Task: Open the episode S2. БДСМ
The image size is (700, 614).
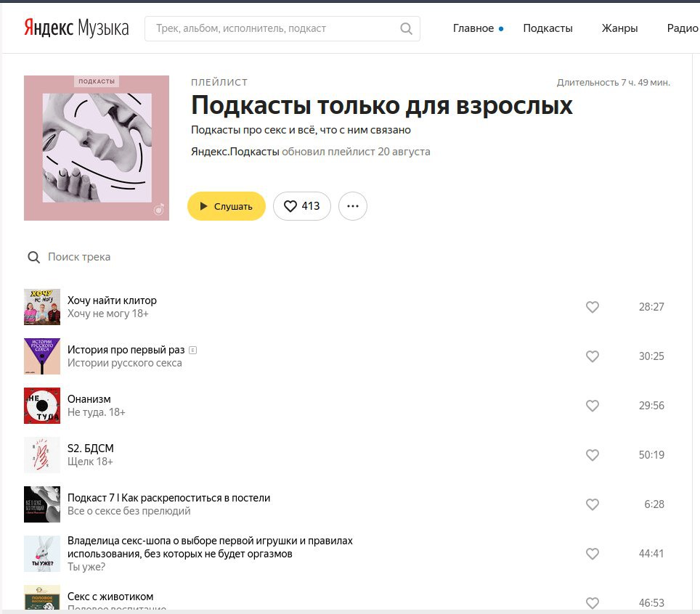Action: (x=91, y=448)
